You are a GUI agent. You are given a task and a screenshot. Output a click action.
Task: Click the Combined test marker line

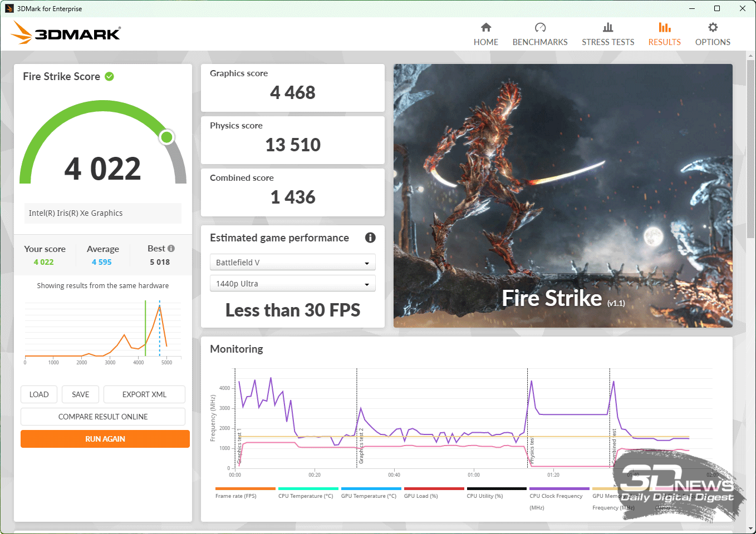(610, 417)
